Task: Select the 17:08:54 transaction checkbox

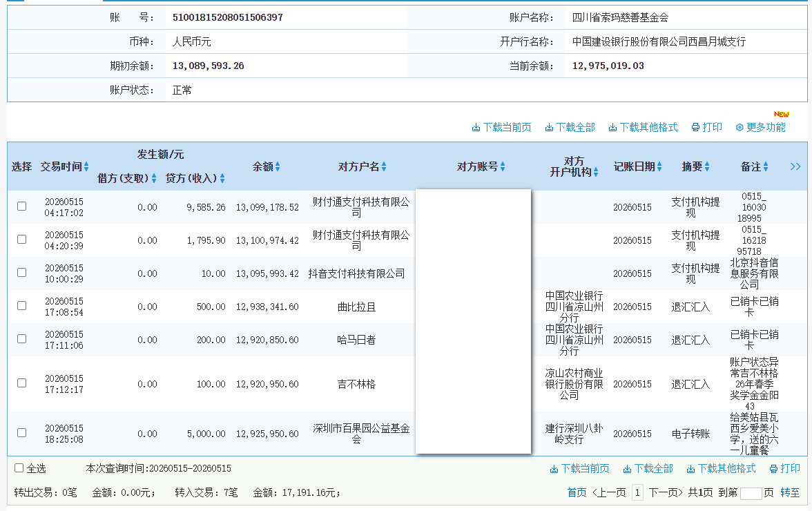Action: click(22, 305)
